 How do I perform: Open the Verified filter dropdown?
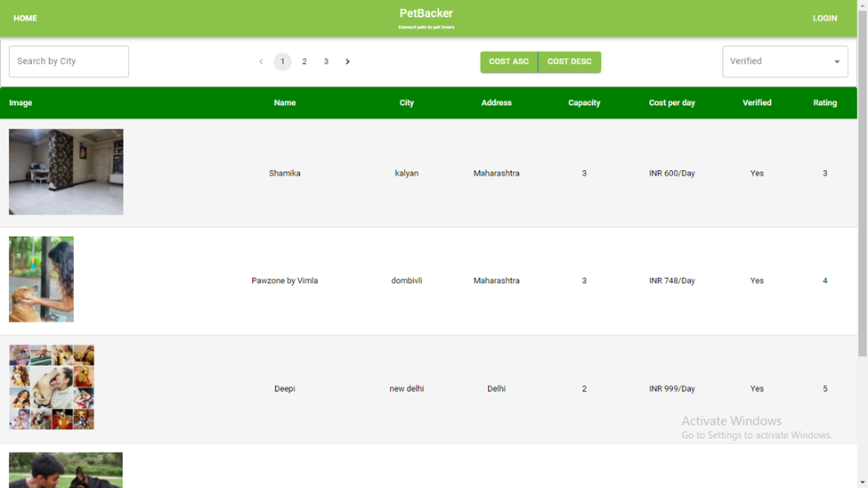(785, 61)
